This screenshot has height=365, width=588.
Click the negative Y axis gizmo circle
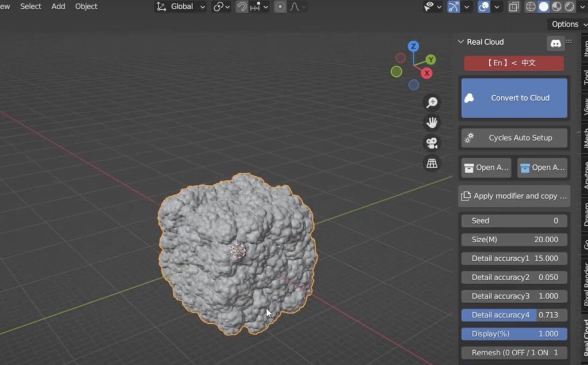(x=396, y=72)
